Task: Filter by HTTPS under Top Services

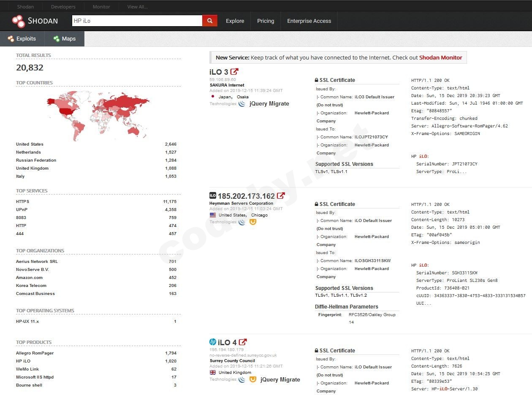Action: [x=23, y=202]
